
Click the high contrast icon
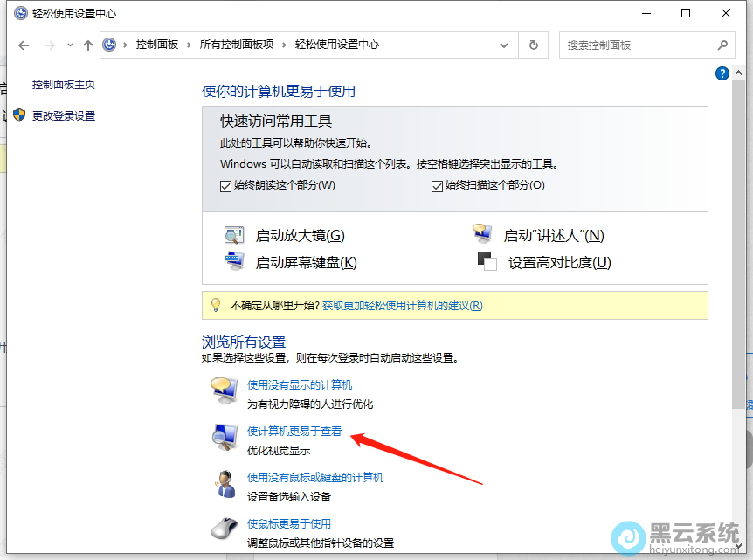coord(487,261)
